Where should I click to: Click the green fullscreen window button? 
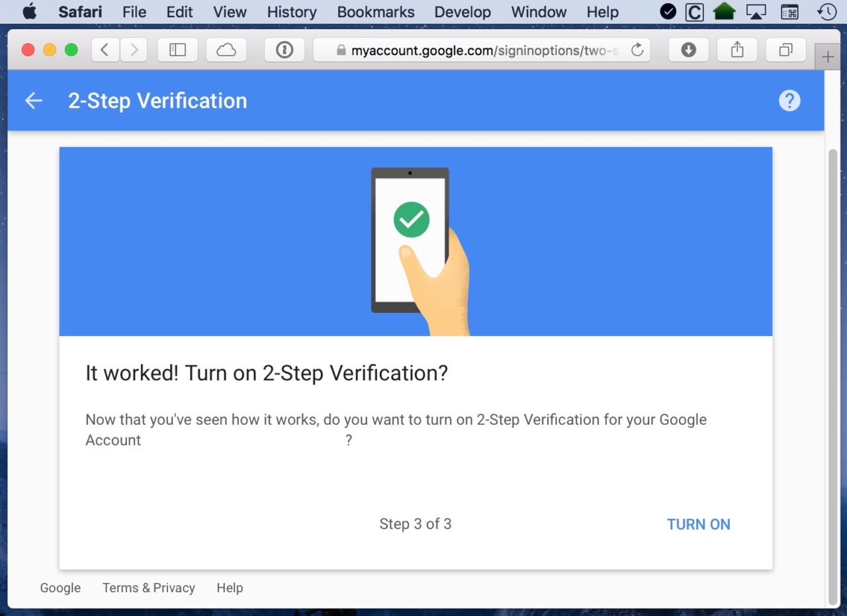(71, 50)
